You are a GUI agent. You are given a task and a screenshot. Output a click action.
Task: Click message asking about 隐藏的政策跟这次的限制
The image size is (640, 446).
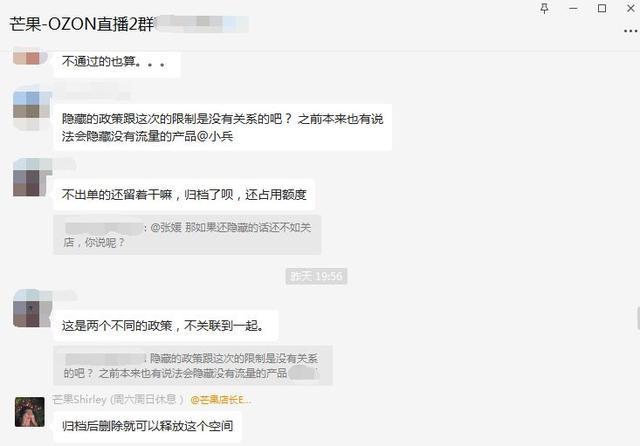pos(222,127)
